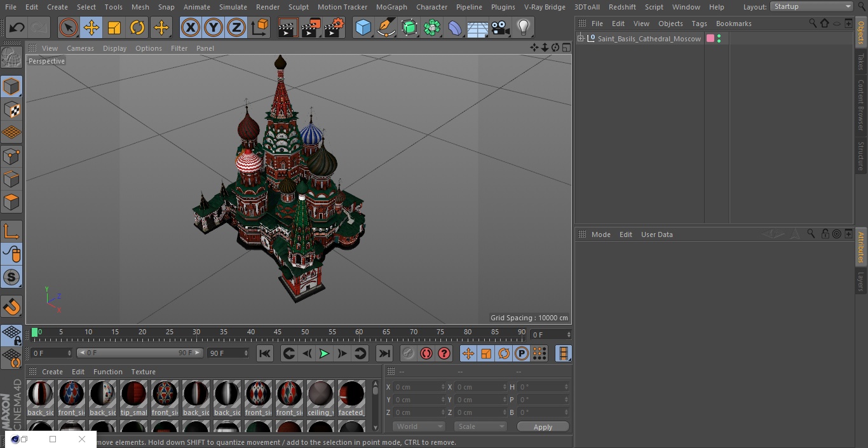Click the Make Editable icon in left sidebar
The height and width of the screenshot is (448, 868).
(11, 57)
